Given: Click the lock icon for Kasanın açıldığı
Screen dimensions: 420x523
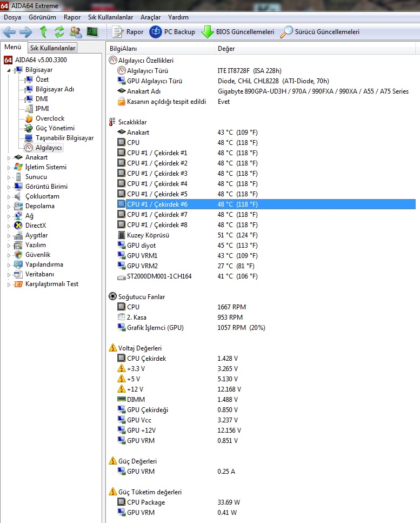Looking at the screenshot, I should [x=121, y=101].
